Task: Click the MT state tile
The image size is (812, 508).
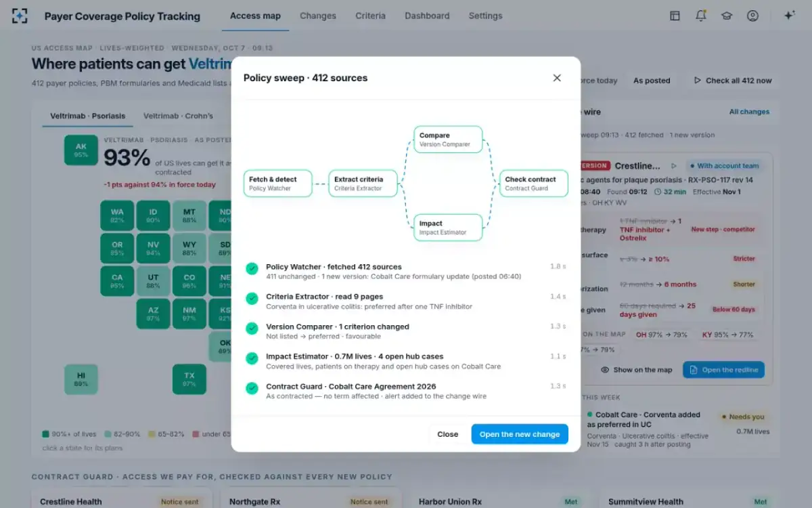Action: coord(189,215)
